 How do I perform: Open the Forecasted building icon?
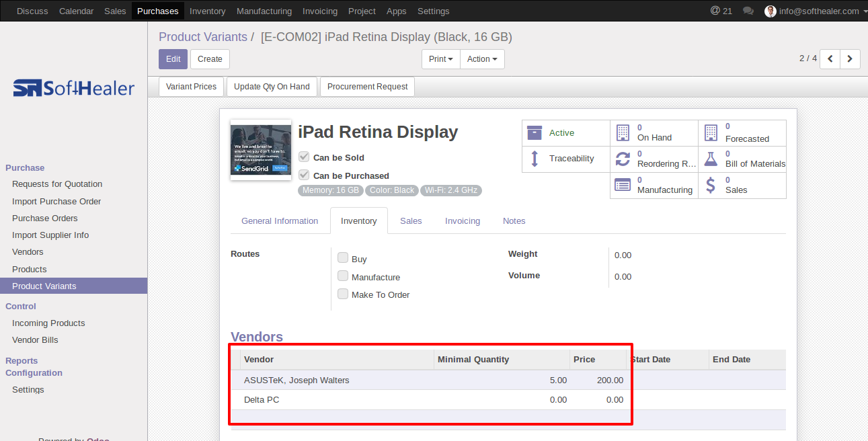pyautogui.click(x=711, y=132)
